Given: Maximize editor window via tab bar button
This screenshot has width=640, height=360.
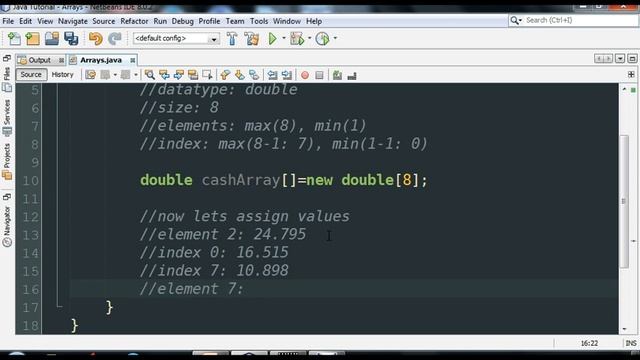Looking at the screenshot, I should [x=632, y=59].
